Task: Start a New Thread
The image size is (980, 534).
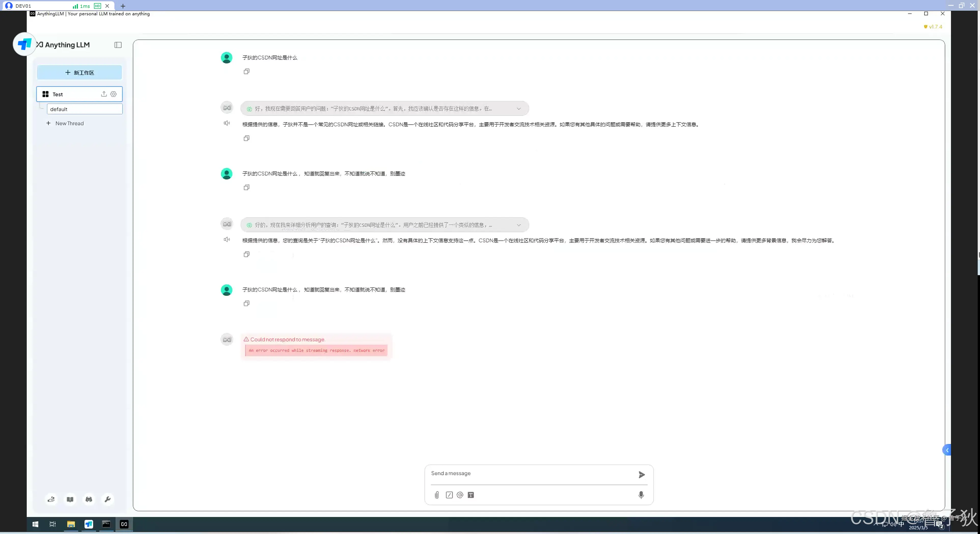Action: [x=69, y=123]
